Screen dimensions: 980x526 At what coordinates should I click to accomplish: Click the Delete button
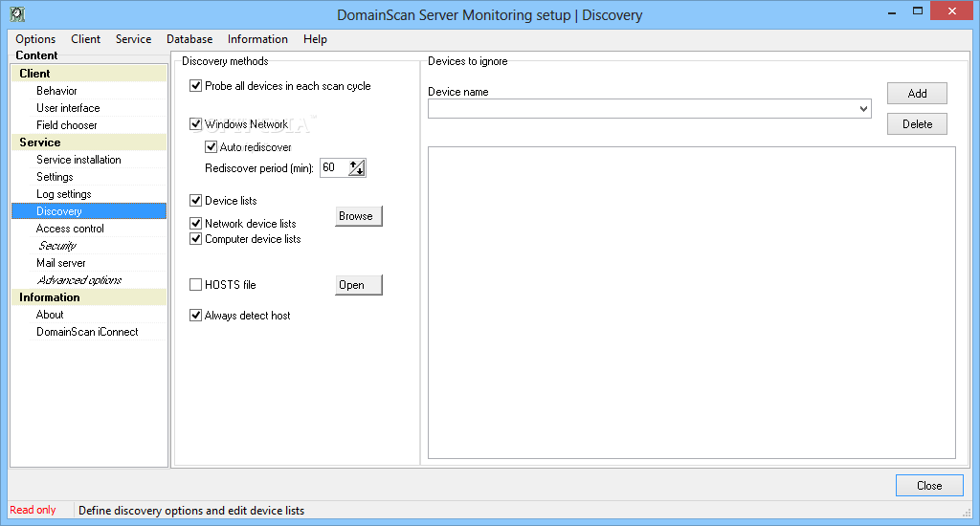pos(917,123)
